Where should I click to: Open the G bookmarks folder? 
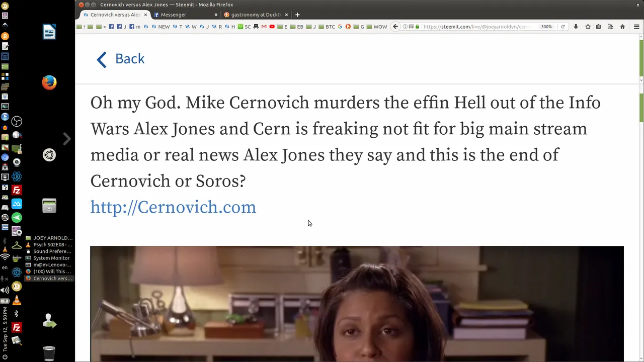point(358,27)
